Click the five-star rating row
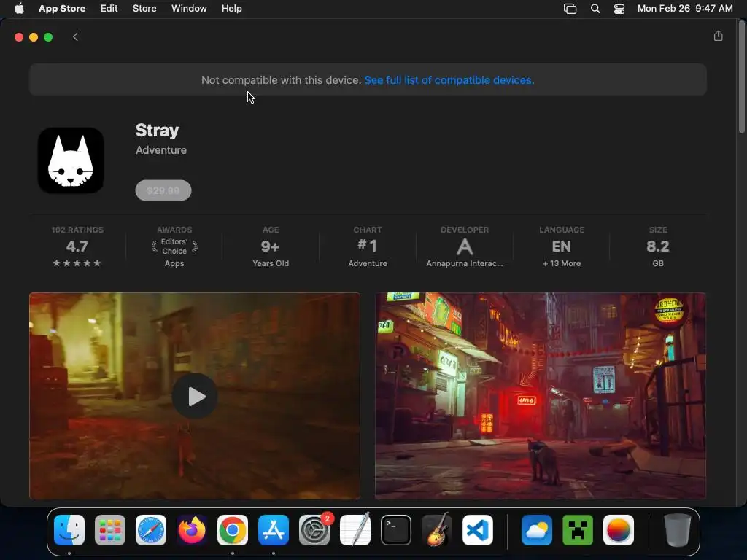The width and height of the screenshot is (747, 560). tap(77, 262)
